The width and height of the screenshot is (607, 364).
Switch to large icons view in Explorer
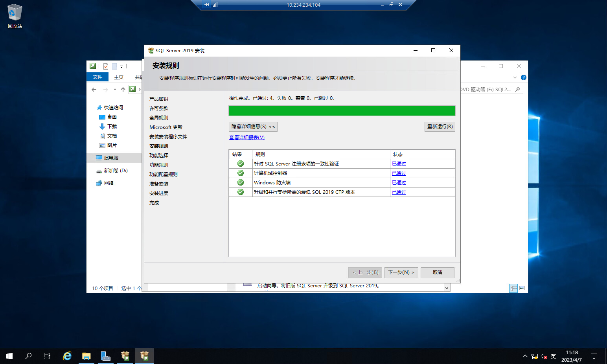522,288
